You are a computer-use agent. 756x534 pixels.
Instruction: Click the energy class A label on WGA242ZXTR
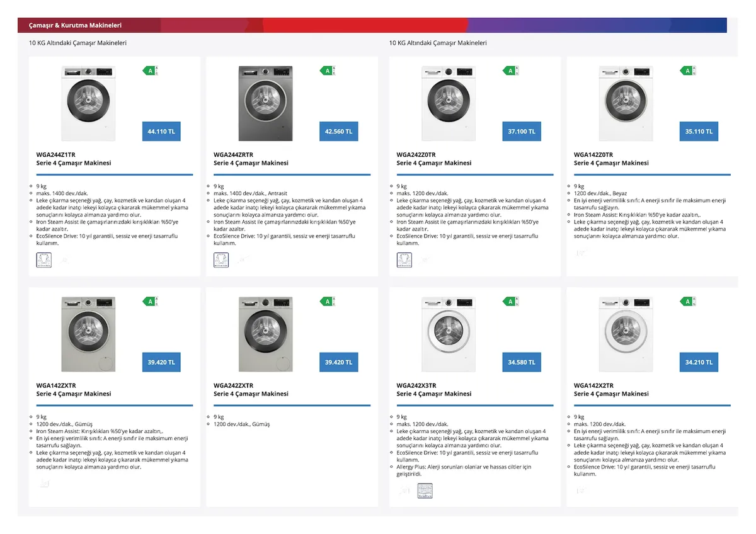328,302
